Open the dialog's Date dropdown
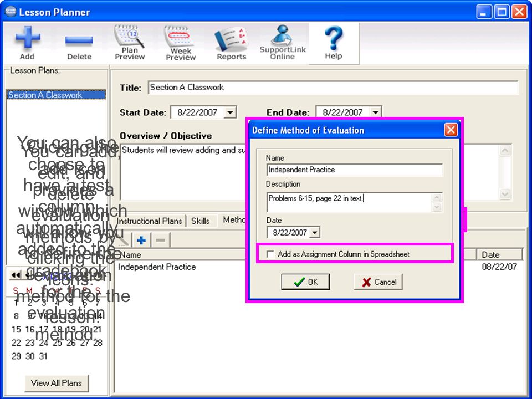The width and height of the screenshot is (532, 399). [315, 232]
